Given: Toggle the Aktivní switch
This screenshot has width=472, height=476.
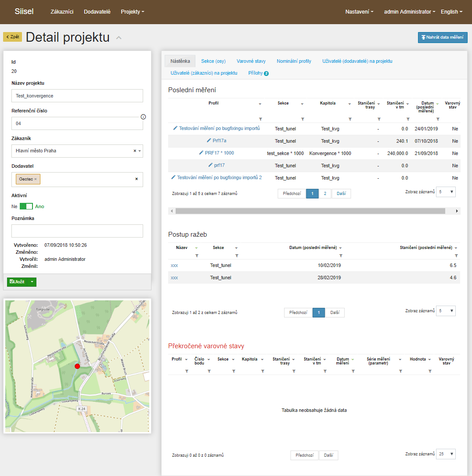Looking at the screenshot, I should pos(26,206).
